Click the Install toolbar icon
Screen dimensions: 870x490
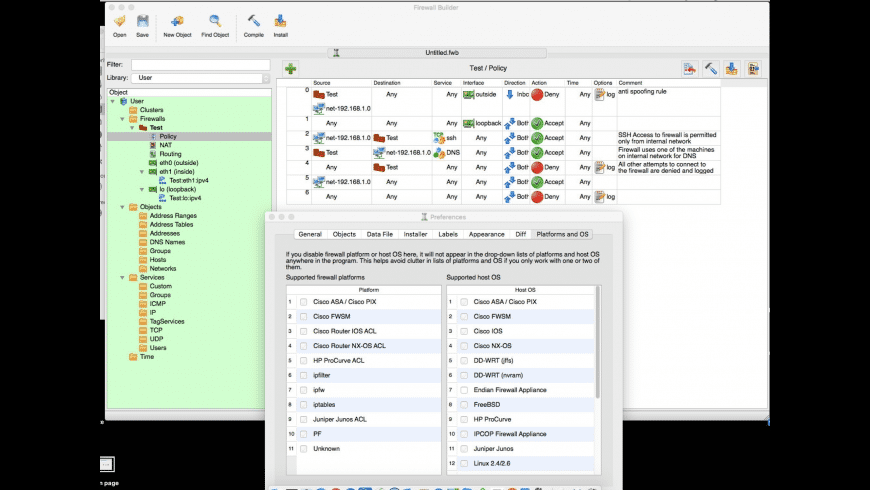tap(280, 22)
